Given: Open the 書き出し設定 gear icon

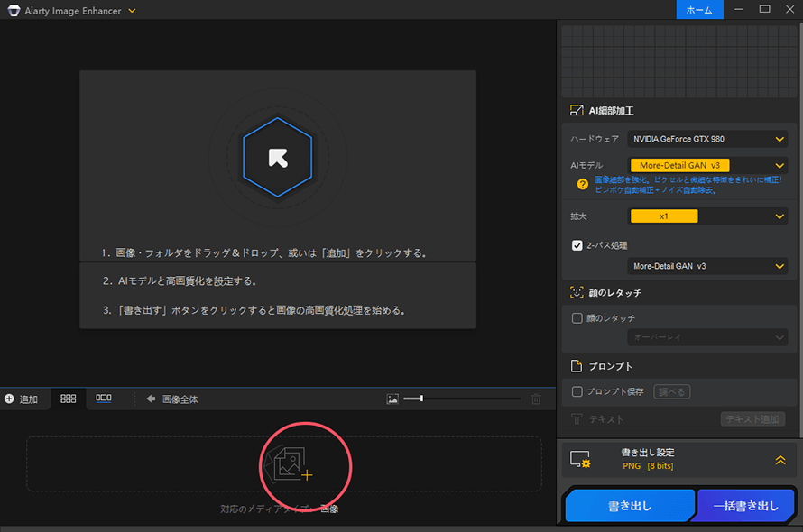Looking at the screenshot, I should click(583, 459).
